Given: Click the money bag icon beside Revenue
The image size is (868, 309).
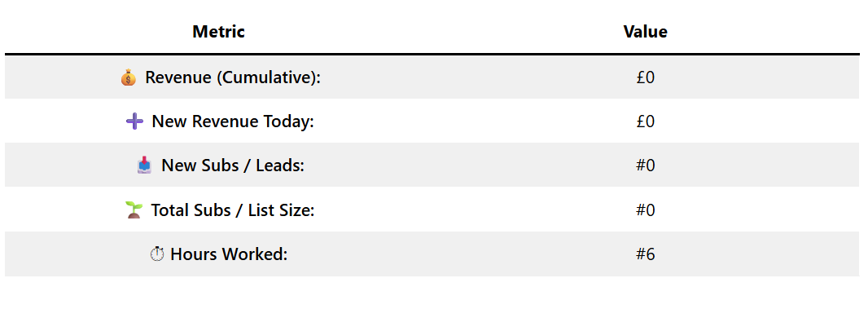Looking at the screenshot, I should (x=128, y=77).
